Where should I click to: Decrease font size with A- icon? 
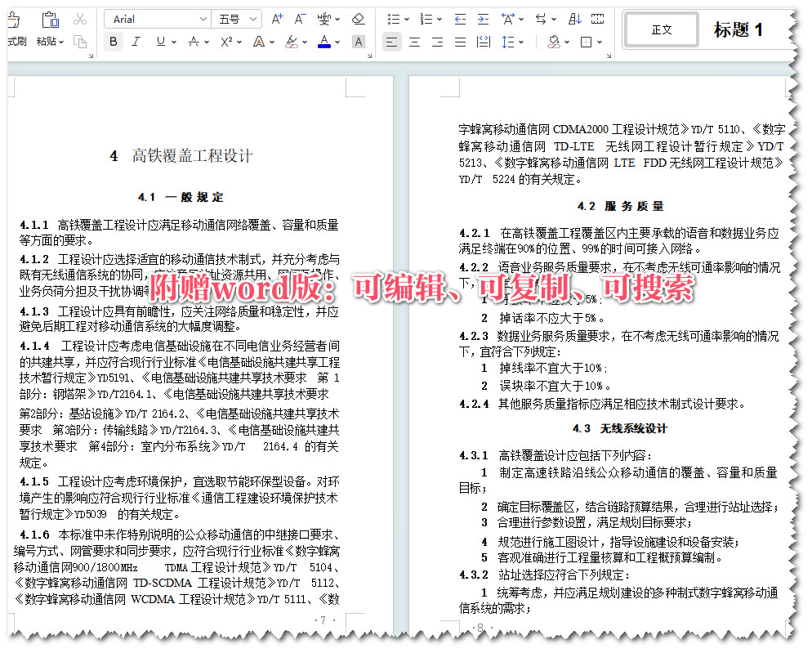tap(298, 18)
